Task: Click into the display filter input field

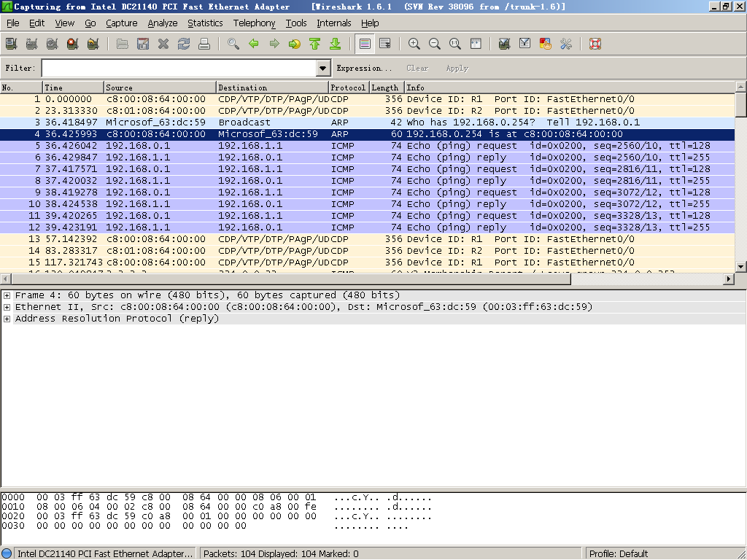Action: pyautogui.click(x=179, y=68)
